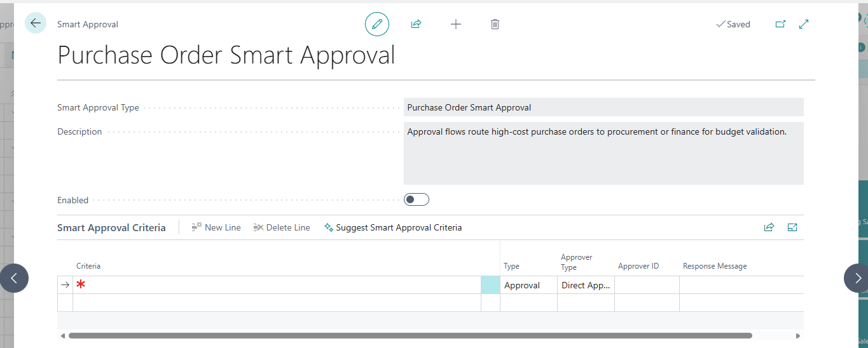This screenshot has height=348, width=868.
Task: Click Suggest Smart Approval Criteria
Action: point(393,227)
